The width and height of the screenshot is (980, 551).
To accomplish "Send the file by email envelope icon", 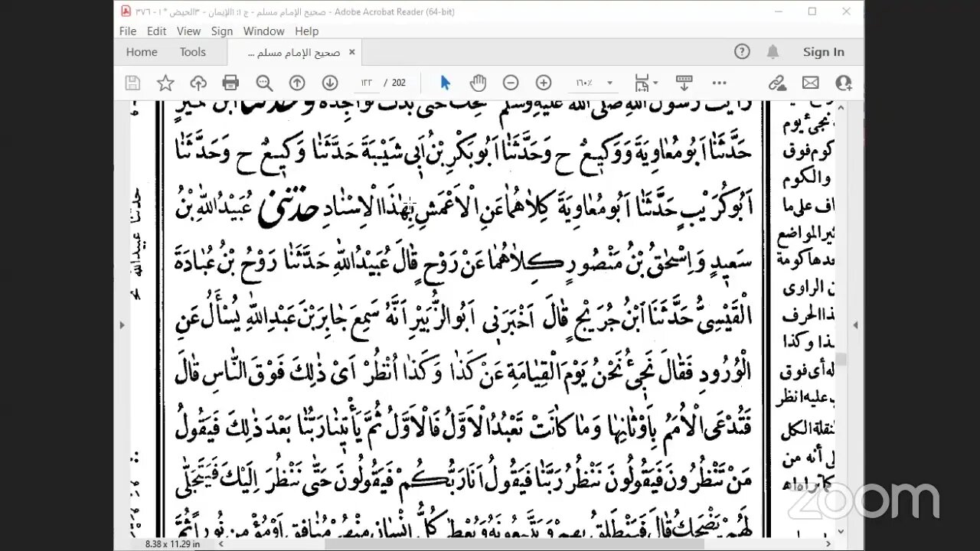I will point(810,83).
